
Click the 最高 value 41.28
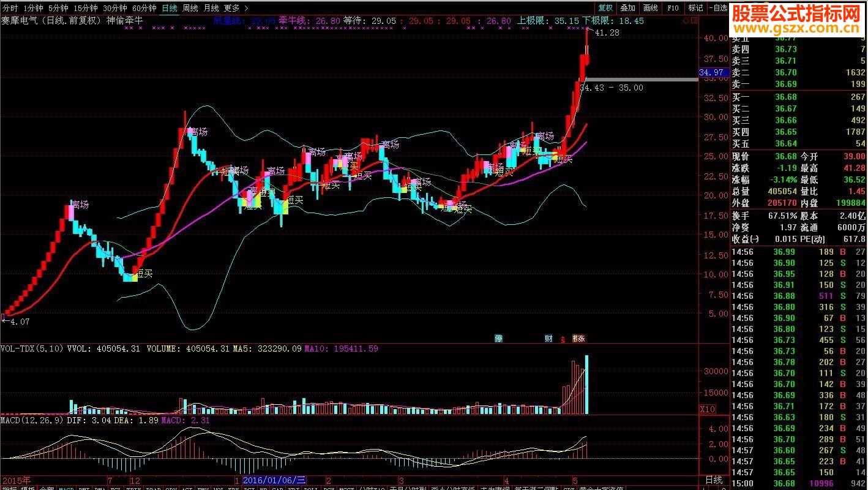click(855, 168)
